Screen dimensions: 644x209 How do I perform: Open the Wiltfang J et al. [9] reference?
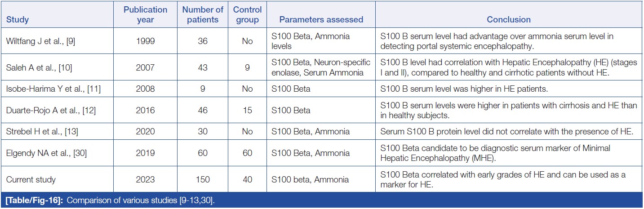(40, 41)
